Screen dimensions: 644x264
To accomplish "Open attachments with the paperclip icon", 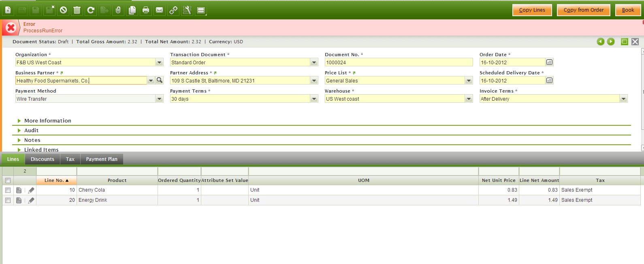I will click(x=118, y=10).
